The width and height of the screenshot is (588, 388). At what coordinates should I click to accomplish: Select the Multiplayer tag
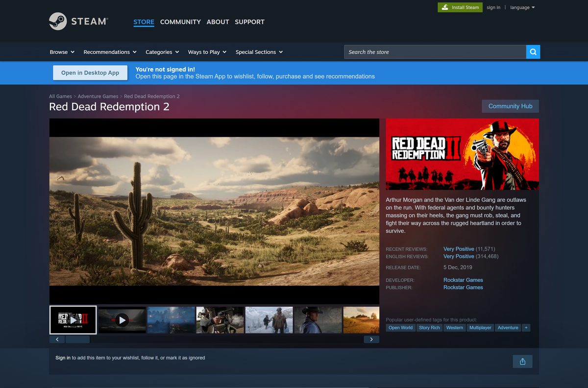click(x=480, y=328)
